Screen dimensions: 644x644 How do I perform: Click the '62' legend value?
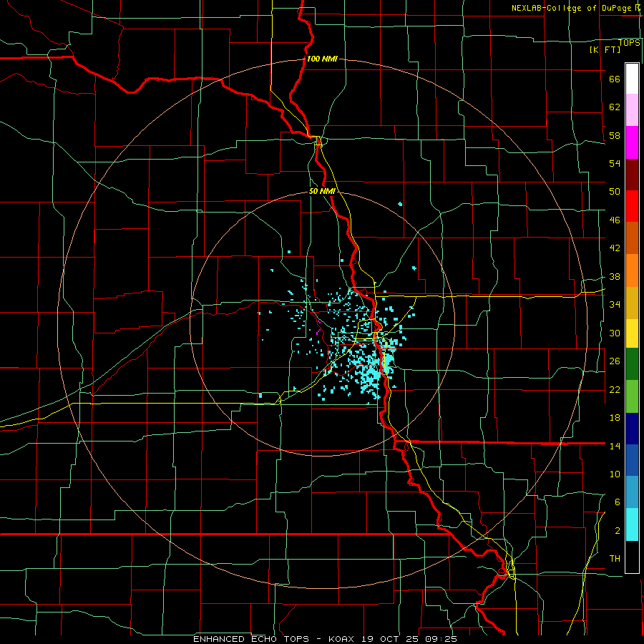click(x=615, y=107)
